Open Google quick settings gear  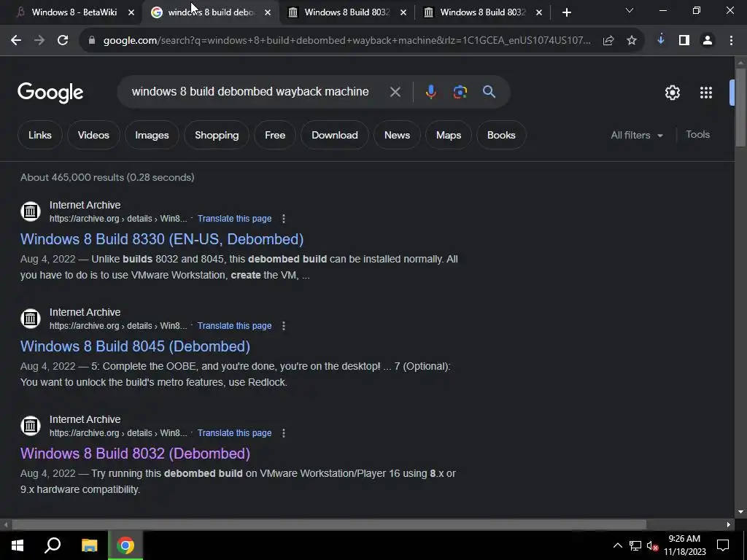(x=672, y=93)
